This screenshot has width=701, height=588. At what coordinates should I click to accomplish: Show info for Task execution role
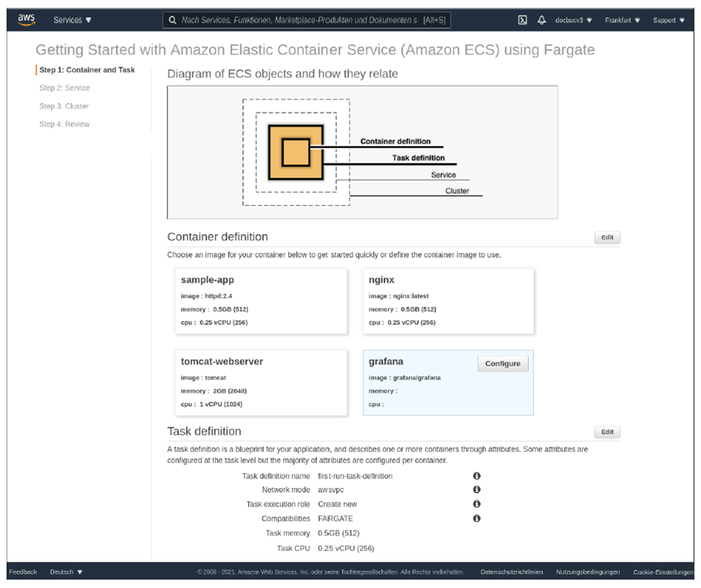(477, 504)
